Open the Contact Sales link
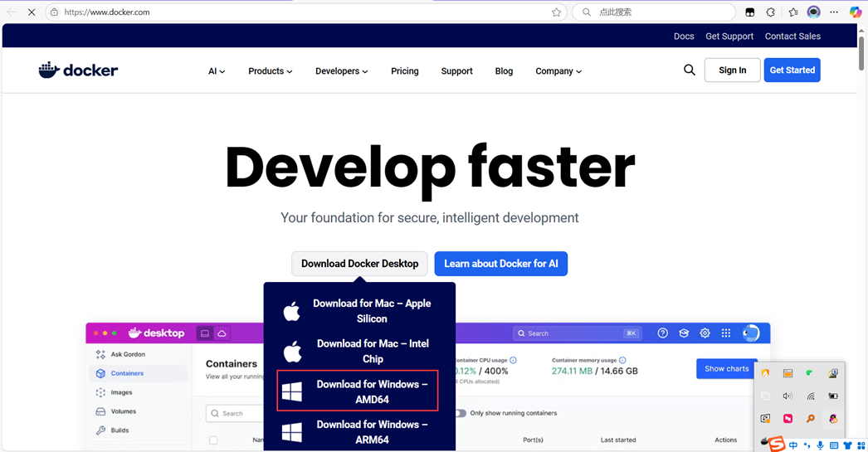The height and width of the screenshot is (452, 868). coord(792,36)
